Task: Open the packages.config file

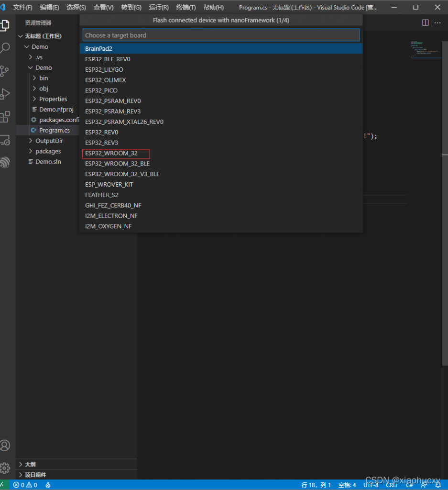Action: (x=59, y=120)
